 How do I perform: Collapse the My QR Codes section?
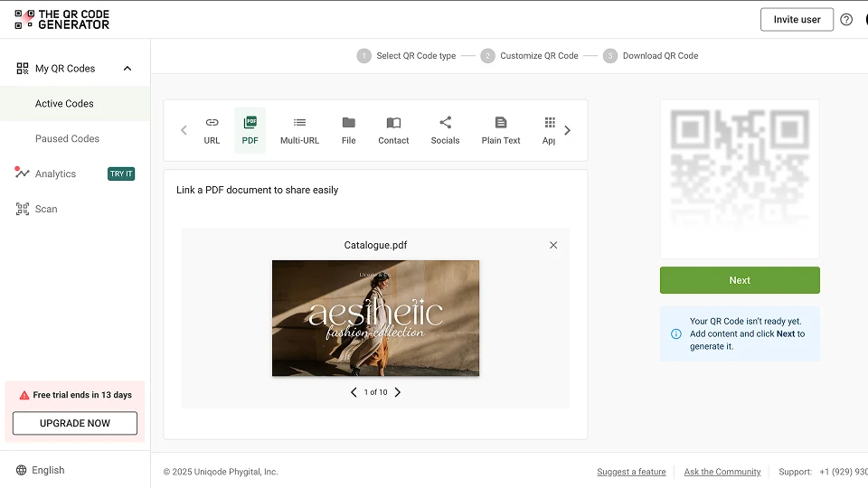(x=127, y=69)
